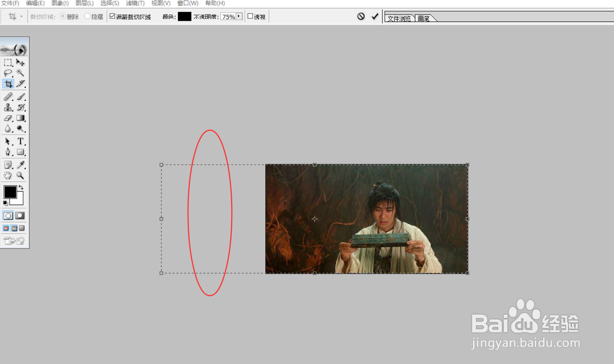Select the 隐藏 radio option
The width and height of the screenshot is (614, 364).
(x=87, y=16)
